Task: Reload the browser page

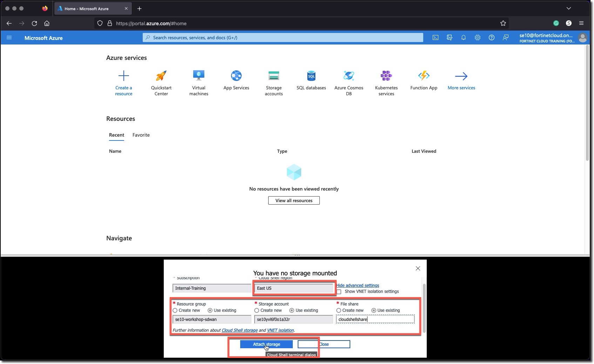Action: [x=34, y=23]
